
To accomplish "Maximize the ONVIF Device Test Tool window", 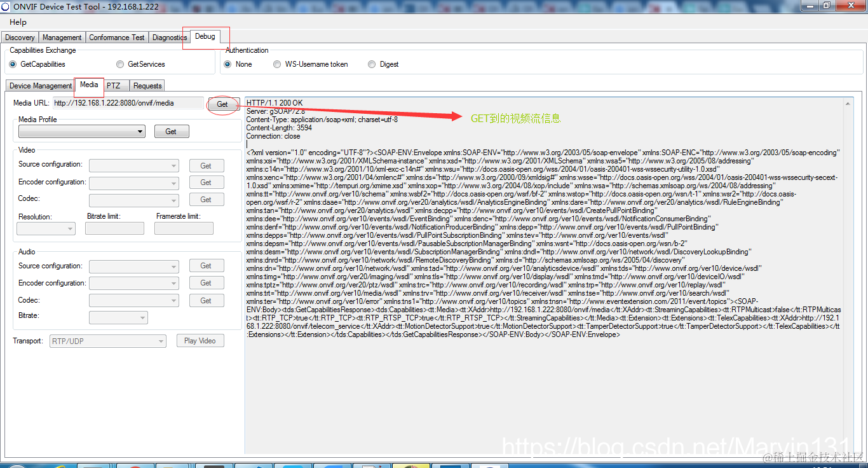I will coord(827,6).
